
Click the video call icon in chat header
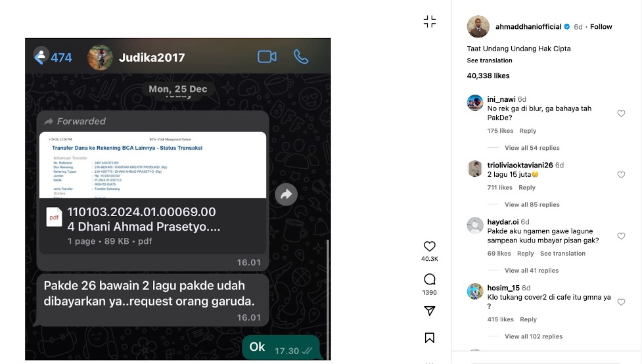pos(267,57)
